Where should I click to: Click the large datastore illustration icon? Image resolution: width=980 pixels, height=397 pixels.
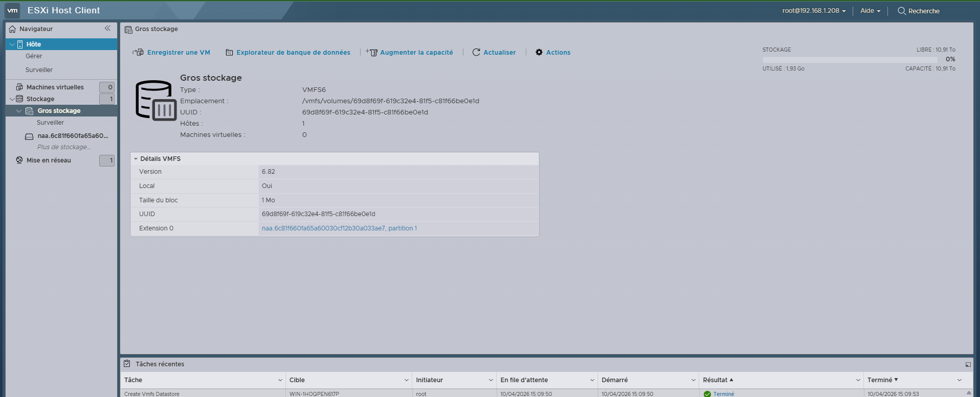(x=156, y=101)
